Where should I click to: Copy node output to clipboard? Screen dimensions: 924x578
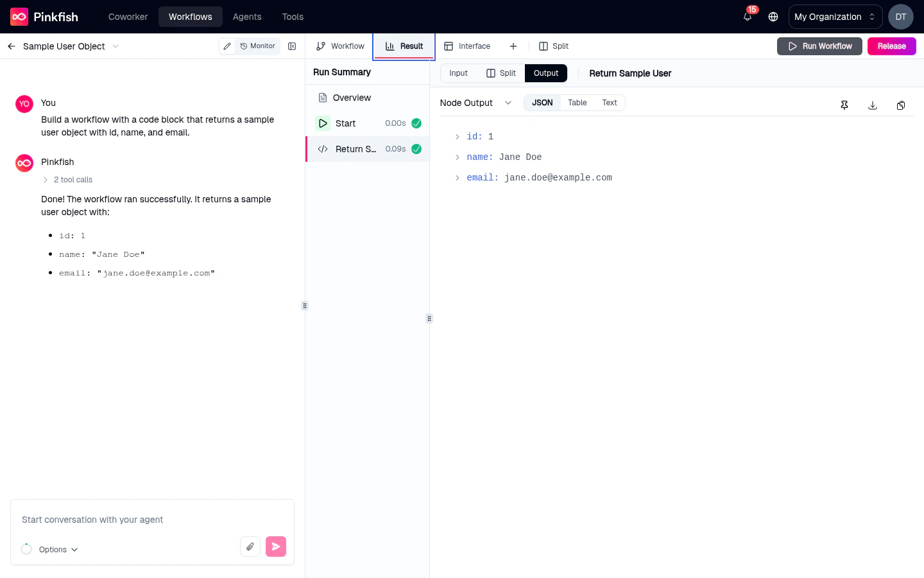coord(901,105)
